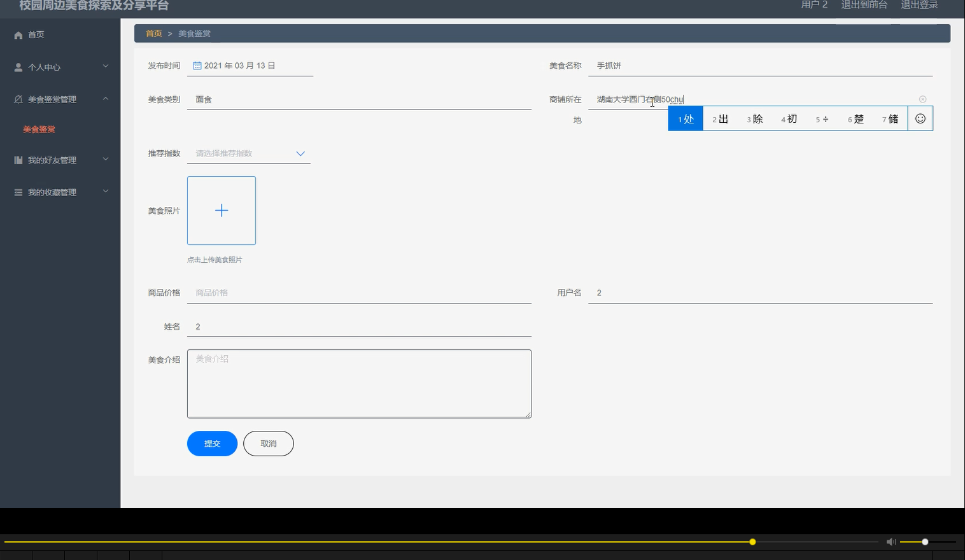The height and width of the screenshot is (560, 965).
Task: Click the 姓名 input field
Action: point(359,326)
